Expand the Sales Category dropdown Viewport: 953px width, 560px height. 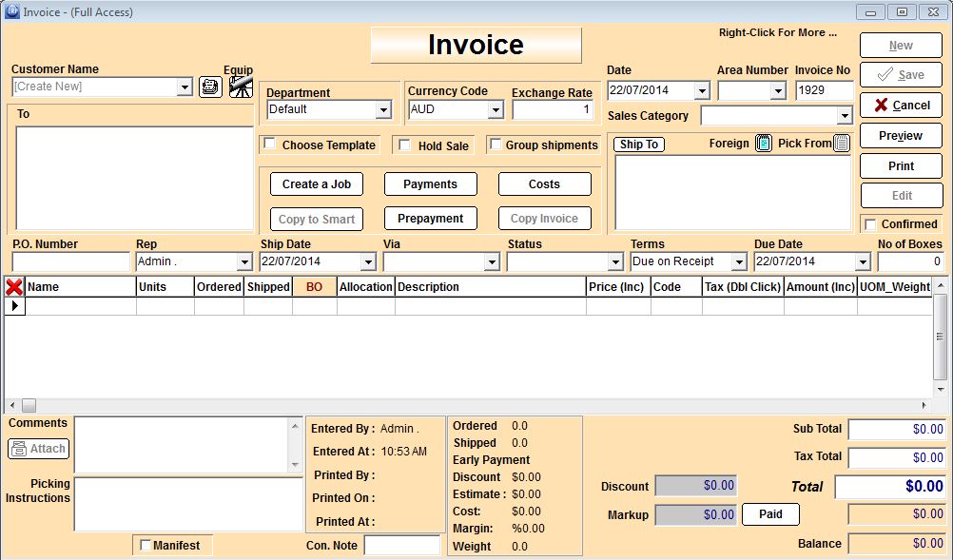tap(844, 116)
